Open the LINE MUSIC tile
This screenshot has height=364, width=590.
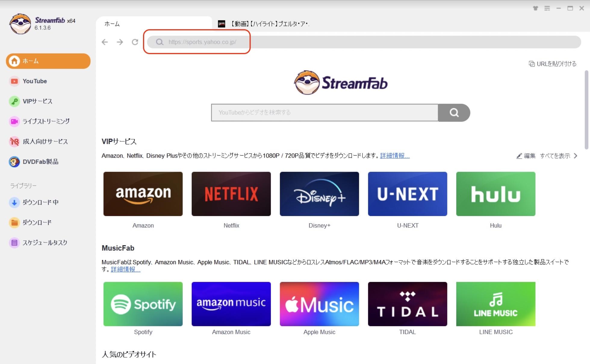[496, 304]
